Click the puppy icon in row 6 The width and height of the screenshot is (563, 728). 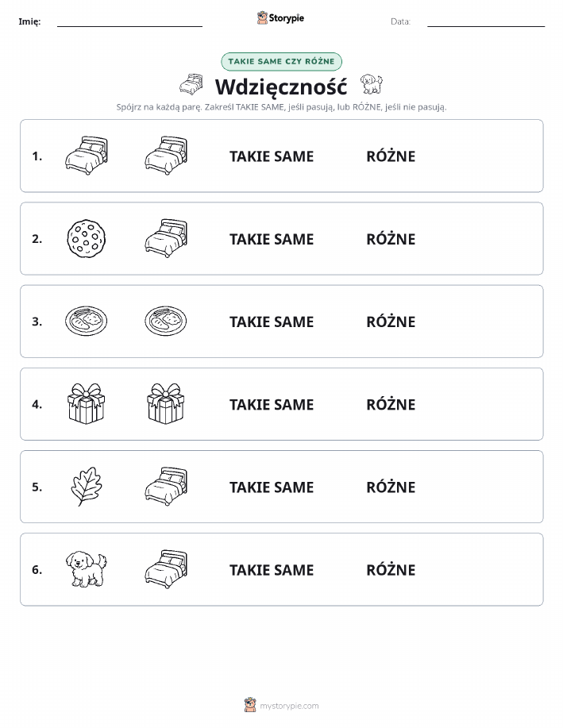(87, 569)
